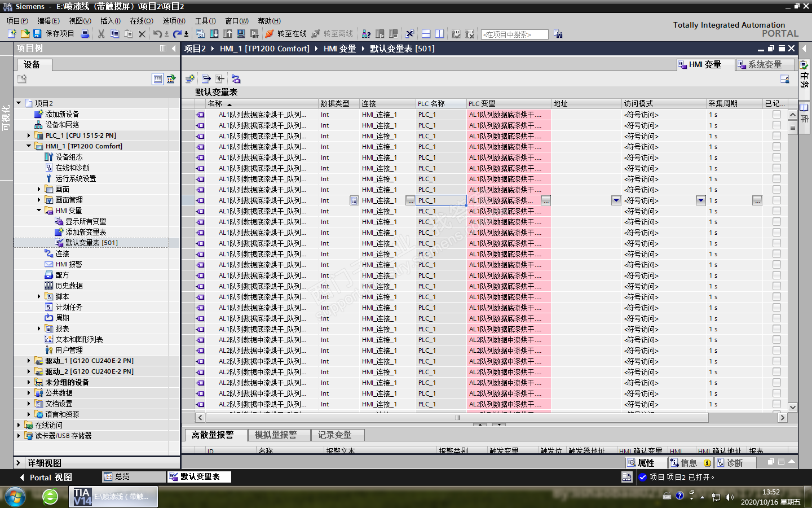812x508 pixels.
Task: Expand the 公共数据 tree node
Action: click(29, 393)
